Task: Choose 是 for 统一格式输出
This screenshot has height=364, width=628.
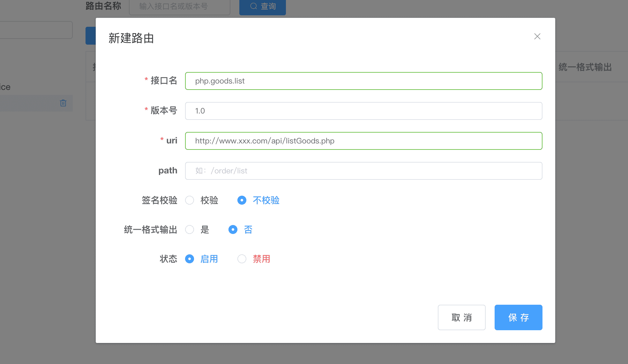Action: click(x=190, y=229)
